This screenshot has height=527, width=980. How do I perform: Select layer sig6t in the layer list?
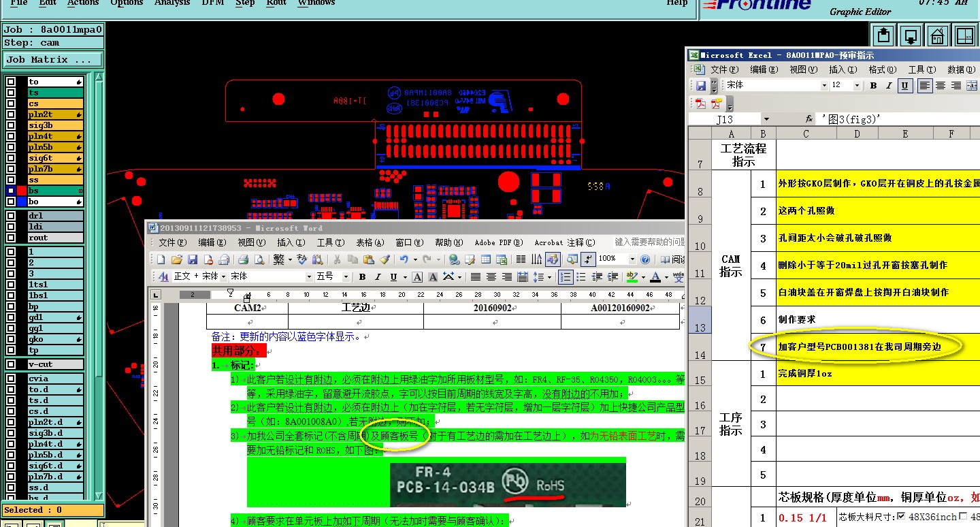pos(55,158)
